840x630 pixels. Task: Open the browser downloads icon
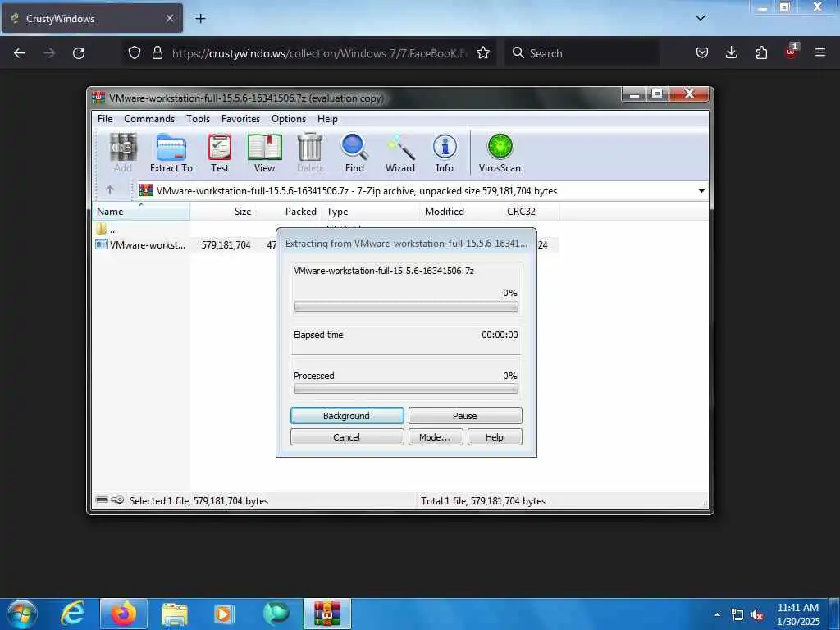731,52
